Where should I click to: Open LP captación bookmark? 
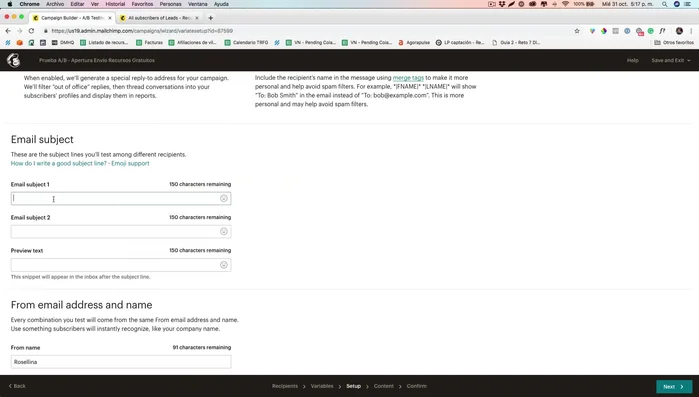[x=460, y=43]
